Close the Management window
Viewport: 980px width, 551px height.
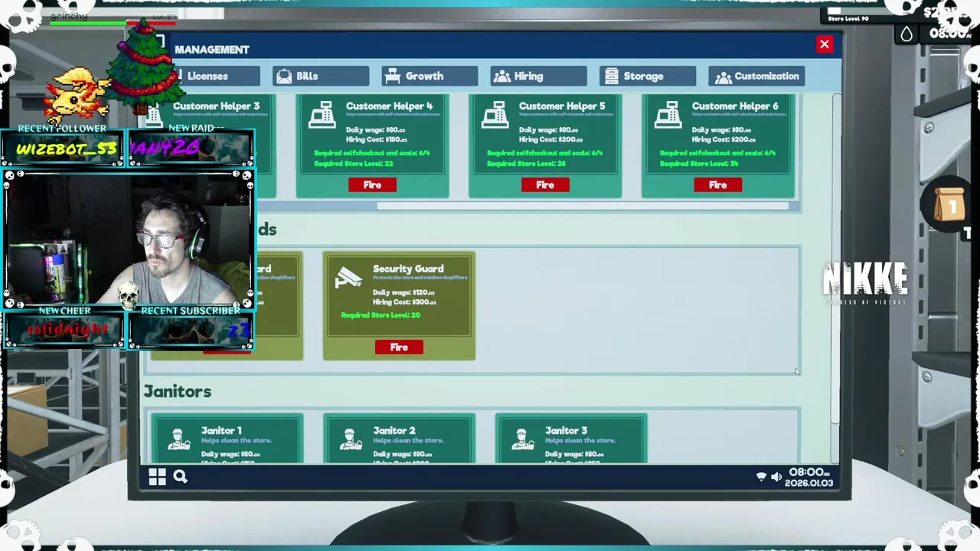point(825,44)
